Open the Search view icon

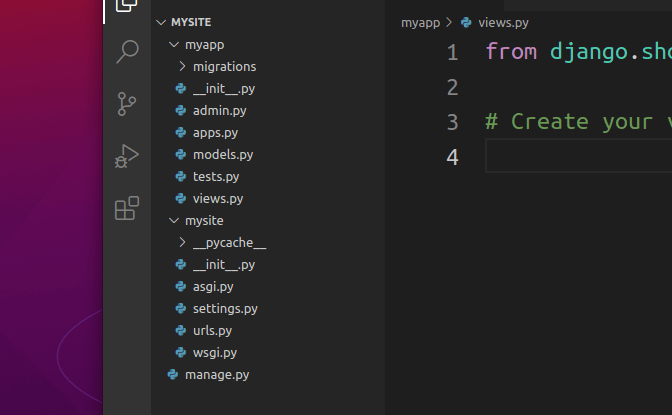point(127,51)
